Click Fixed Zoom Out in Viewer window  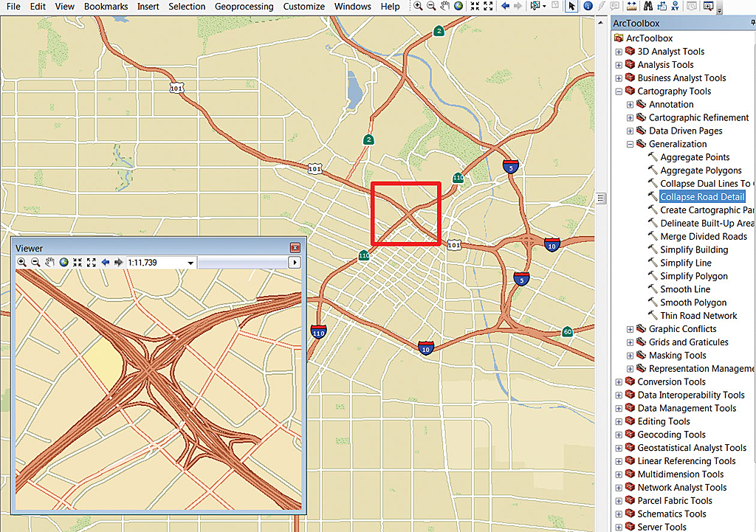pyautogui.click(x=91, y=262)
